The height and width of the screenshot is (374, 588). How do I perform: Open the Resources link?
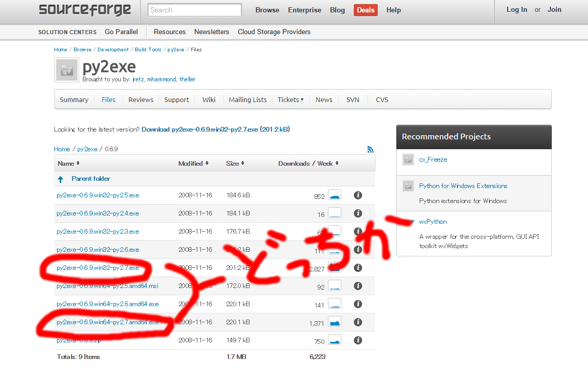point(169,32)
